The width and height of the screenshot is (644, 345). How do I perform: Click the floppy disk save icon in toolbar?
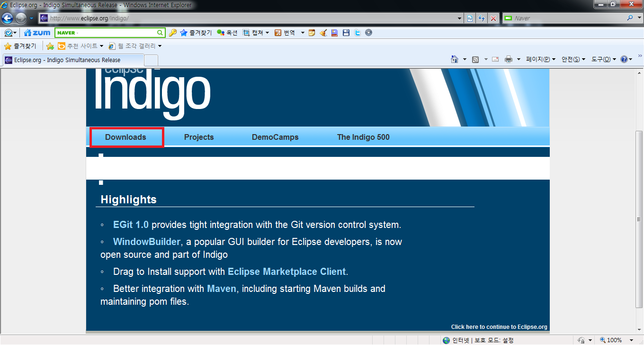[x=346, y=33]
